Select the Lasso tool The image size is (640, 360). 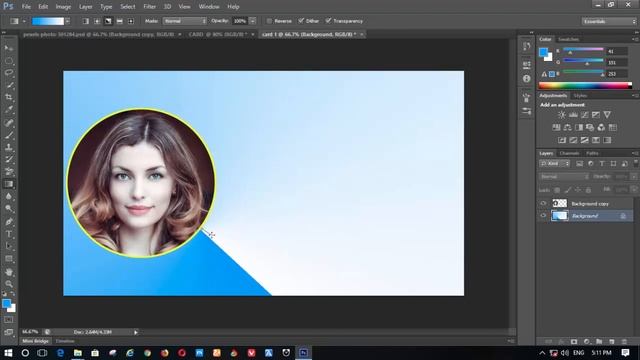[x=9, y=73]
